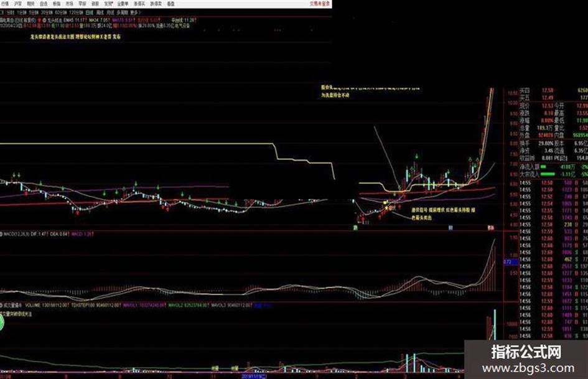
Task: Switch to the 周线 weekly chart tab
Action: click(x=100, y=12)
